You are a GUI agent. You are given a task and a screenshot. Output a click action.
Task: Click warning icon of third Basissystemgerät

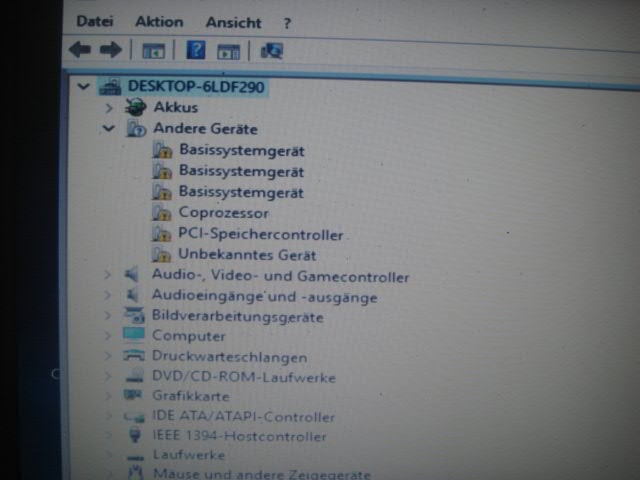point(162,191)
